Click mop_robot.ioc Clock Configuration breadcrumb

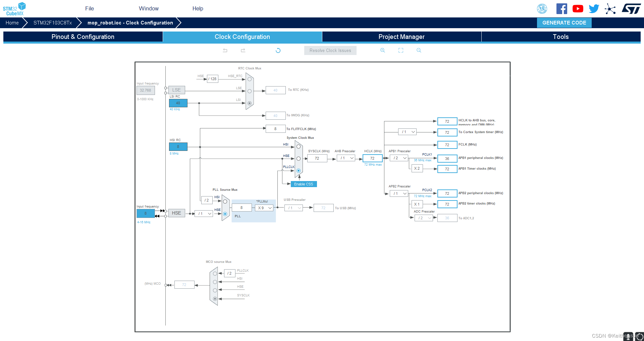pyautogui.click(x=130, y=23)
